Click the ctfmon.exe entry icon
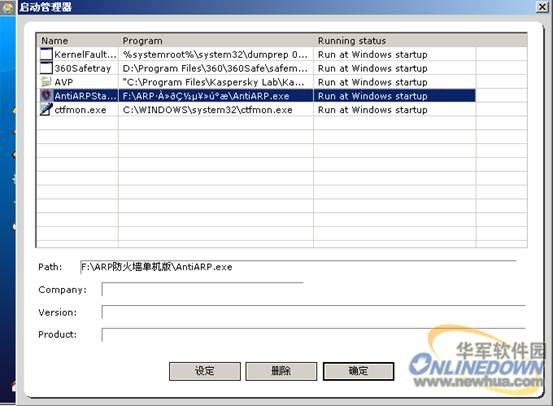The image size is (553, 406). (46, 109)
